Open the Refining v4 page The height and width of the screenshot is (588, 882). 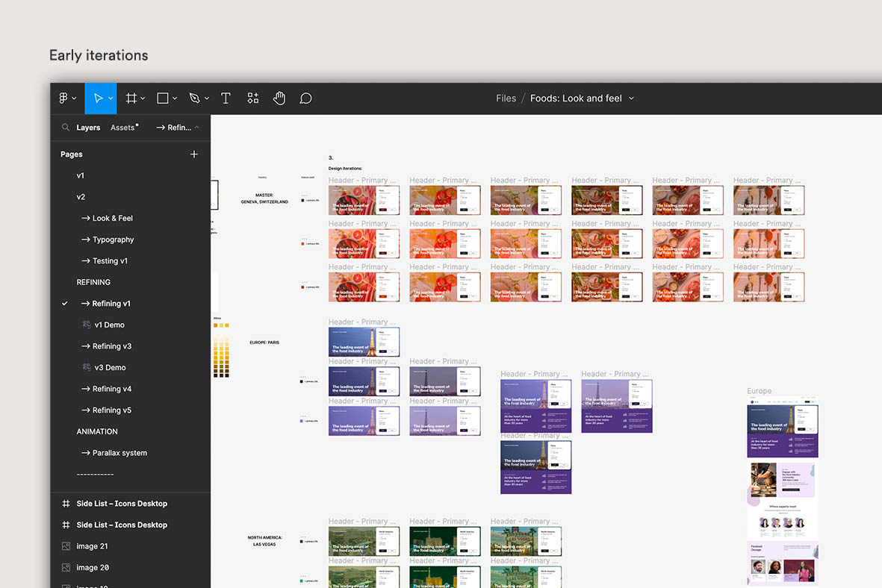point(106,389)
